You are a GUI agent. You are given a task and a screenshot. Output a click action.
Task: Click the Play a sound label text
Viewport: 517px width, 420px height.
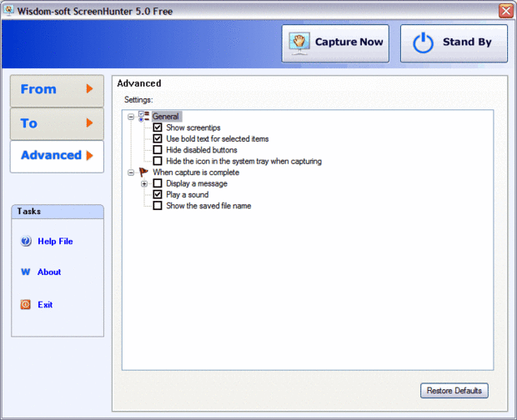pyautogui.click(x=188, y=195)
